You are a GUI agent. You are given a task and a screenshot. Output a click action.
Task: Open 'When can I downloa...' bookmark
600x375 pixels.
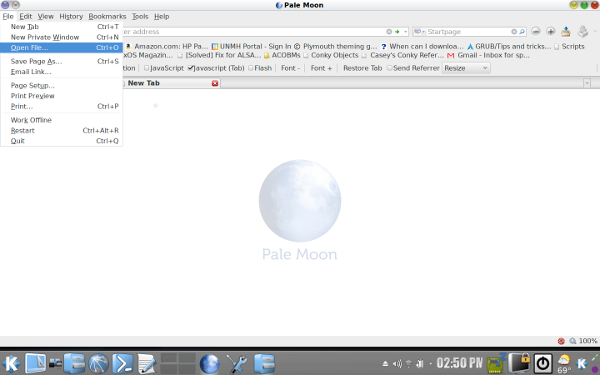422,46
